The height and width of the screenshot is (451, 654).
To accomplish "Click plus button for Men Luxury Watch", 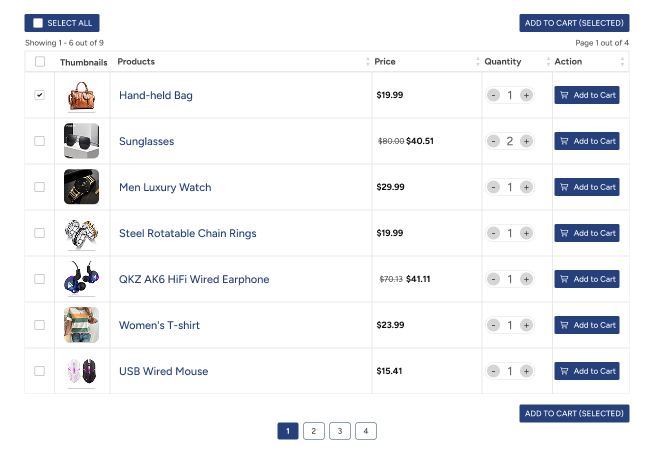I will click(526, 187).
